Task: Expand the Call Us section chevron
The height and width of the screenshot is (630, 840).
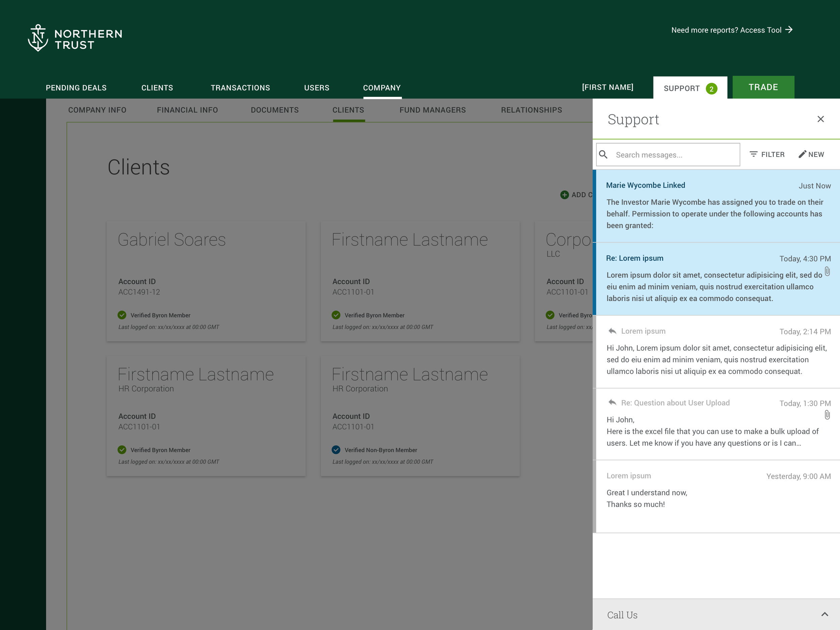Action: (825, 615)
